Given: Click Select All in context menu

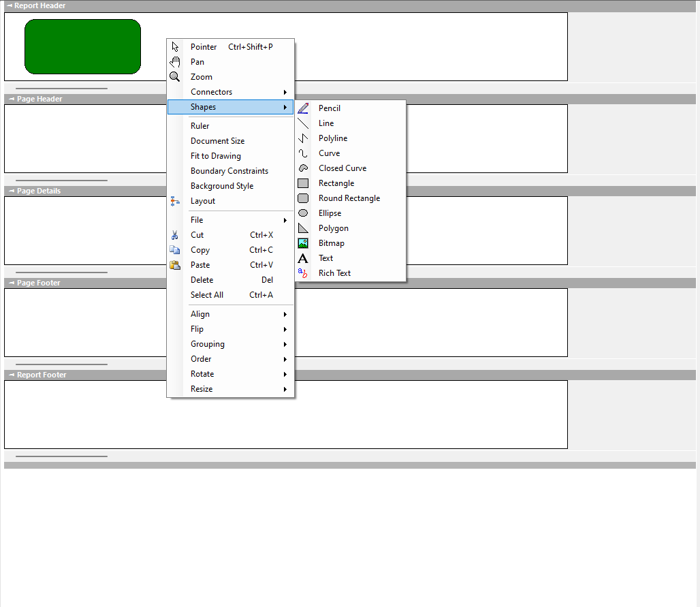Looking at the screenshot, I should point(207,295).
